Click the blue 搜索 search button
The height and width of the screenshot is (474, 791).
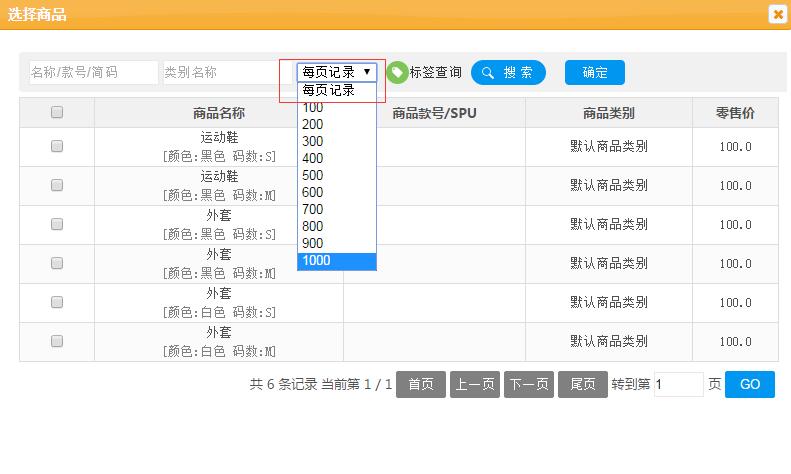(x=508, y=73)
